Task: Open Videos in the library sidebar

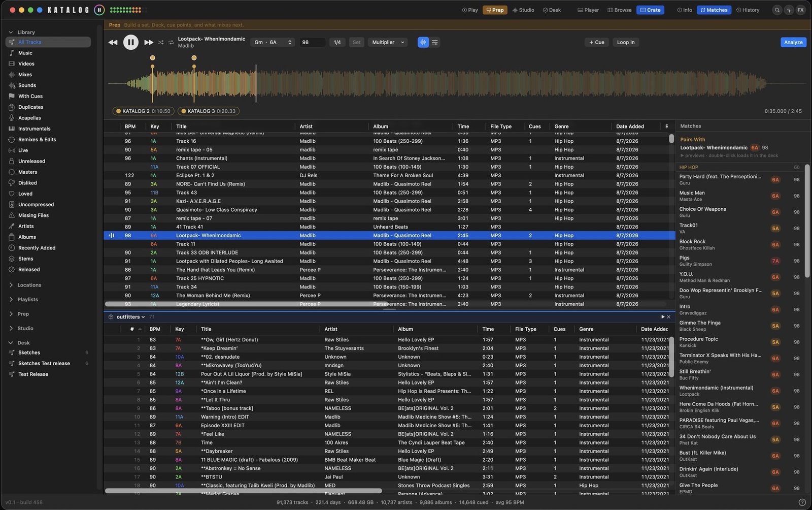Action: coord(48,63)
